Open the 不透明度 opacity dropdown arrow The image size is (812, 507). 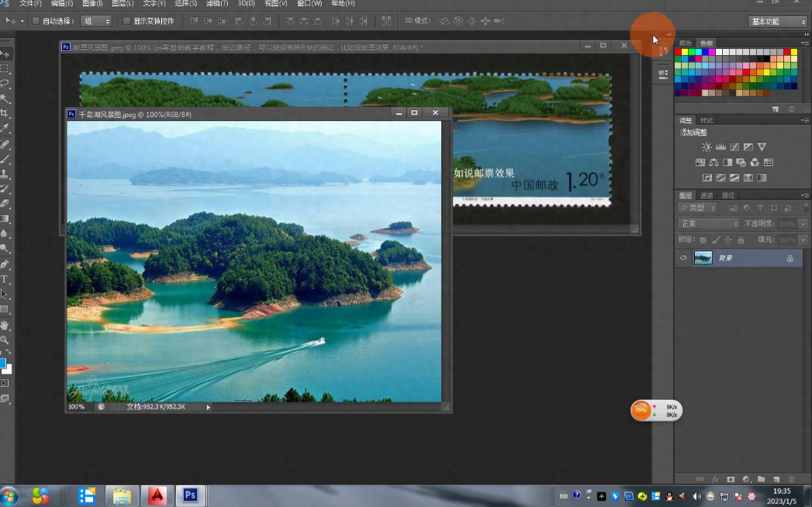pos(803,224)
